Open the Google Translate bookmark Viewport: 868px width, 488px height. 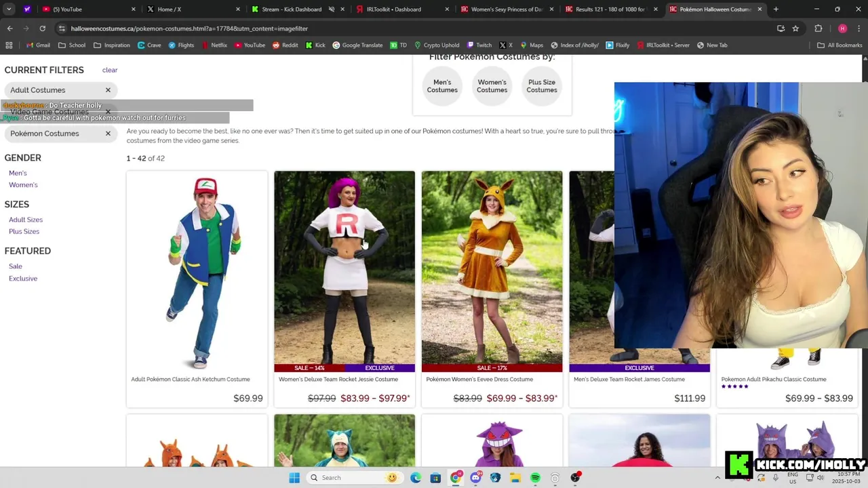[x=357, y=45]
